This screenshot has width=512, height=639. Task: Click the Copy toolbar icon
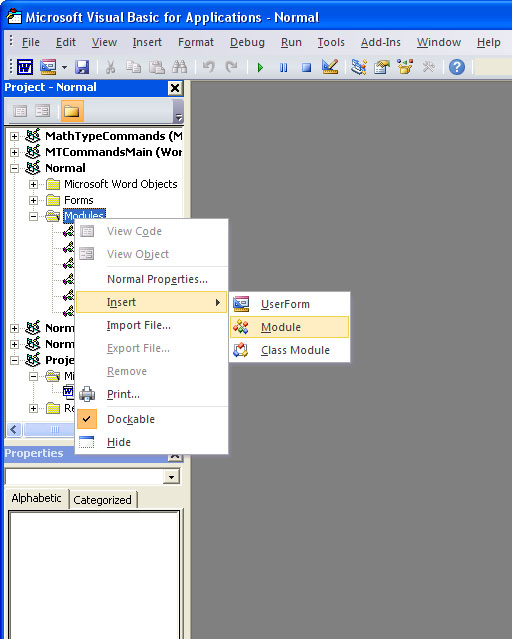133,67
